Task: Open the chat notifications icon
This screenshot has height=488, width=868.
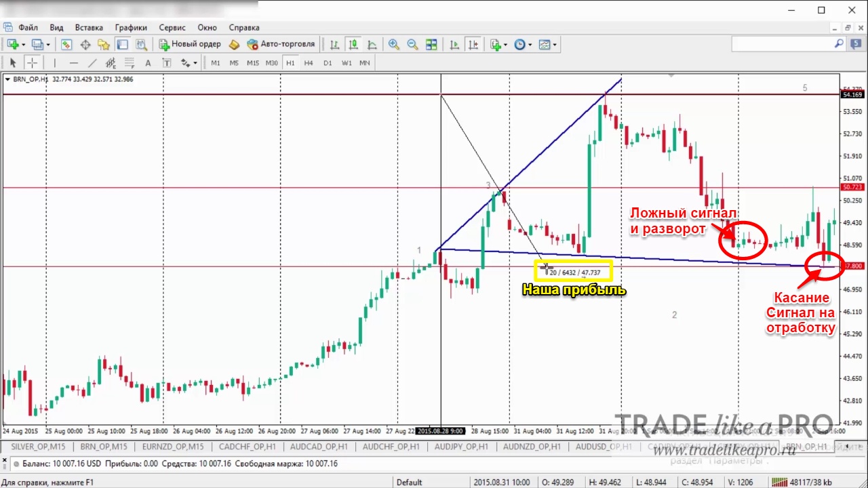Action: 857,44
